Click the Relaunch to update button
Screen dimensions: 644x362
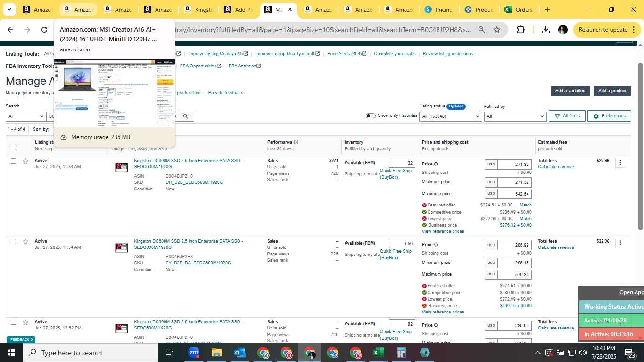click(x=604, y=30)
